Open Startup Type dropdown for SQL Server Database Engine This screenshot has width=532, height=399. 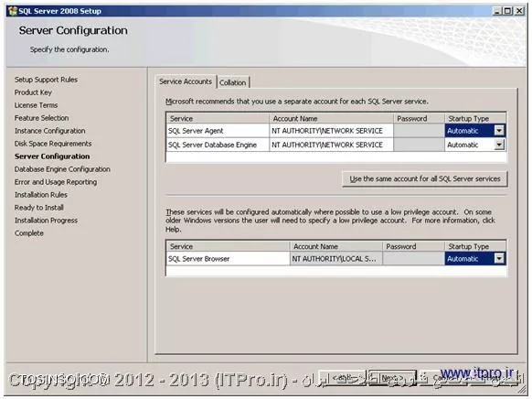click(x=499, y=145)
